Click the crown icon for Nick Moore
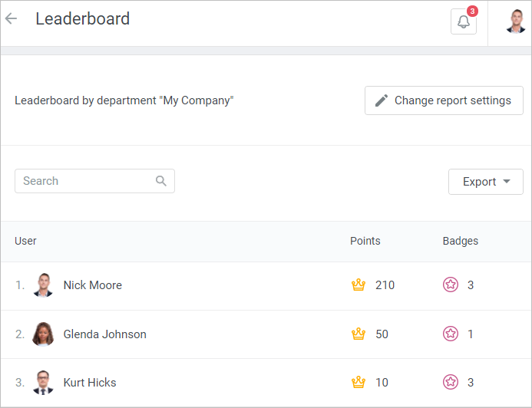Screen dimensions: 532x408 (x=358, y=285)
